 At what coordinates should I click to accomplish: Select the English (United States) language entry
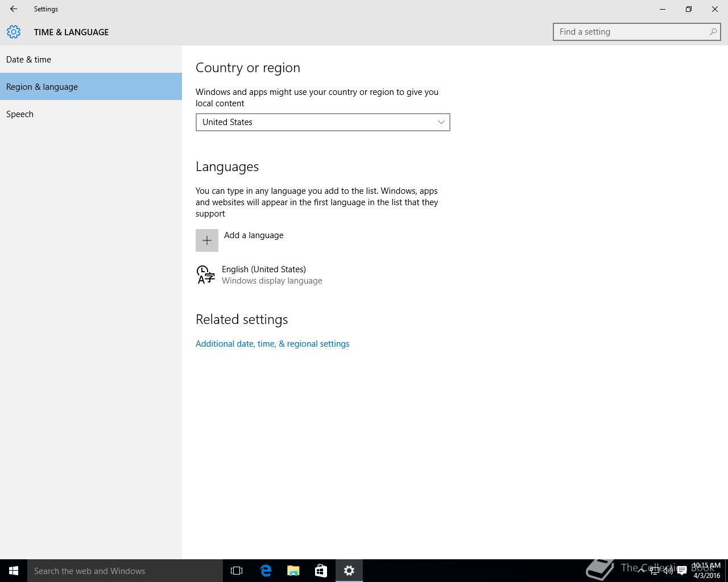point(264,275)
